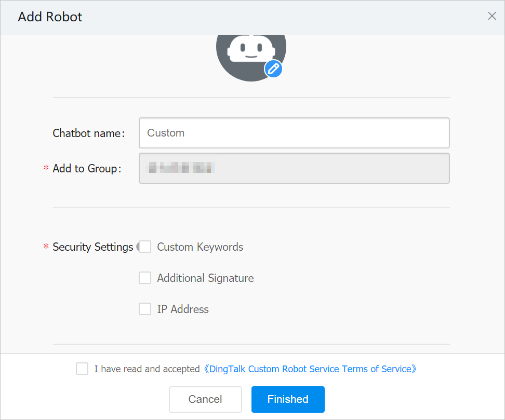The height and width of the screenshot is (420, 505).
Task: Close the Add Robot dialog
Action: pyautogui.click(x=491, y=16)
